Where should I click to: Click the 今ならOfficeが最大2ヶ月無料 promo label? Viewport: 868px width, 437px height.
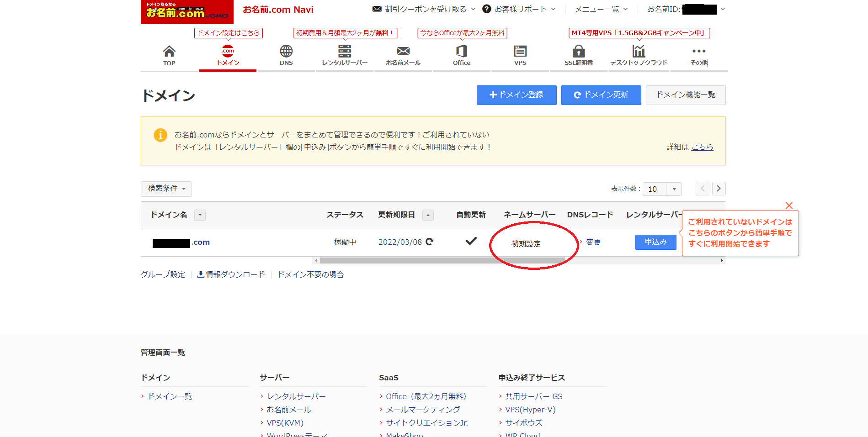462,33
